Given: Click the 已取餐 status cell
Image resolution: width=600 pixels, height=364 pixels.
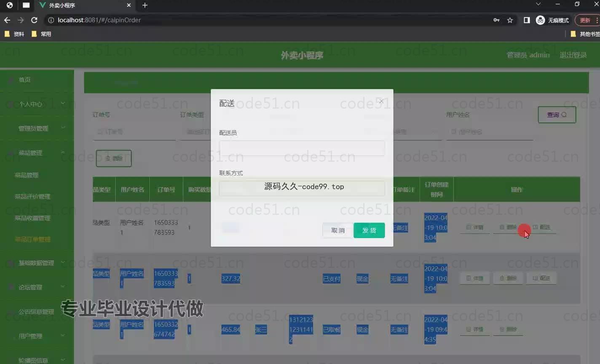Looking at the screenshot, I should [x=332, y=329].
